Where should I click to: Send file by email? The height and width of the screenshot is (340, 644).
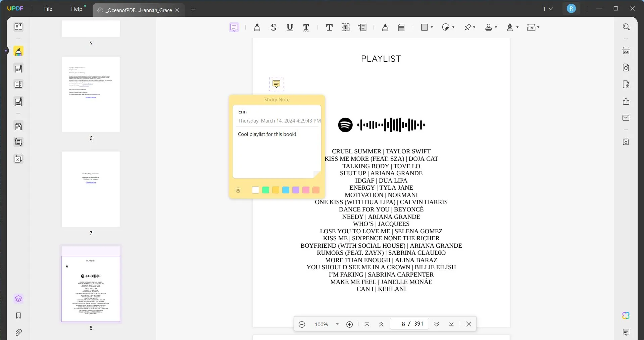coord(626,118)
